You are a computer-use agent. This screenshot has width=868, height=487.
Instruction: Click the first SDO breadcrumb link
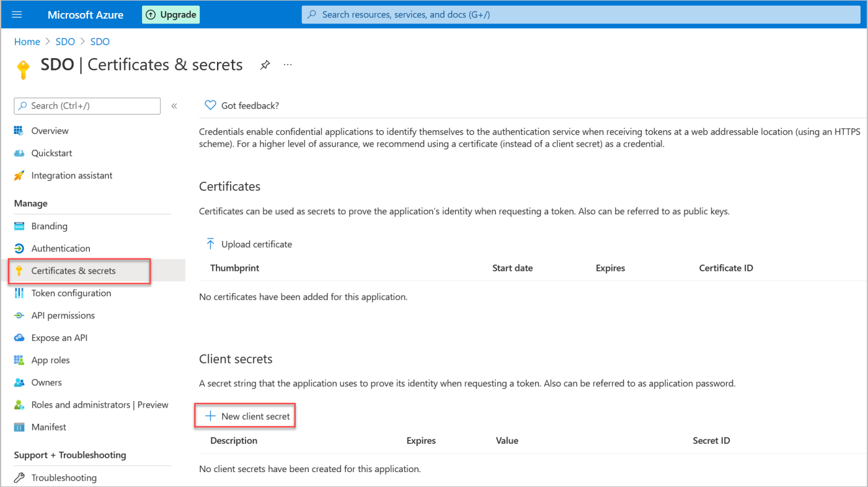point(65,42)
